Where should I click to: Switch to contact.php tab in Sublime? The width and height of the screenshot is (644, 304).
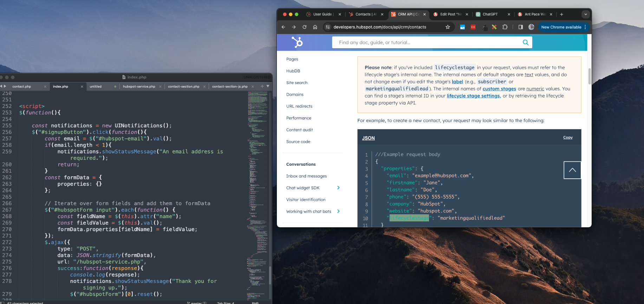21,87
